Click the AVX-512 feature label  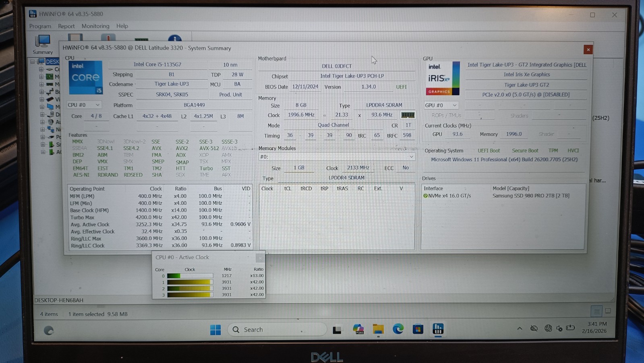click(209, 148)
